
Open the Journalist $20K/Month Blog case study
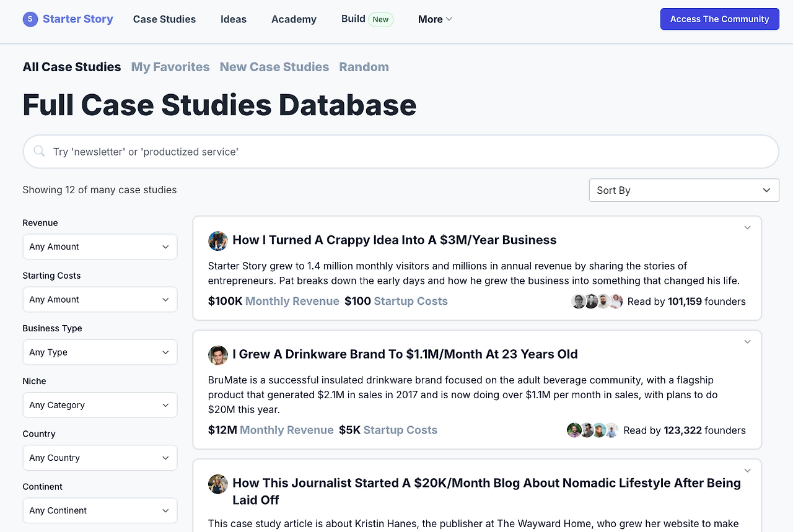click(x=487, y=491)
